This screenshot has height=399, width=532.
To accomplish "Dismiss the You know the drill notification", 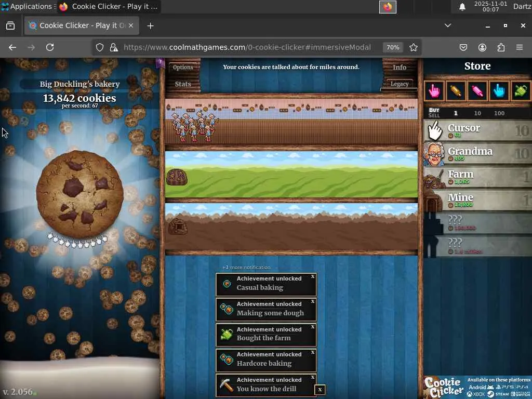I will [312, 377].
